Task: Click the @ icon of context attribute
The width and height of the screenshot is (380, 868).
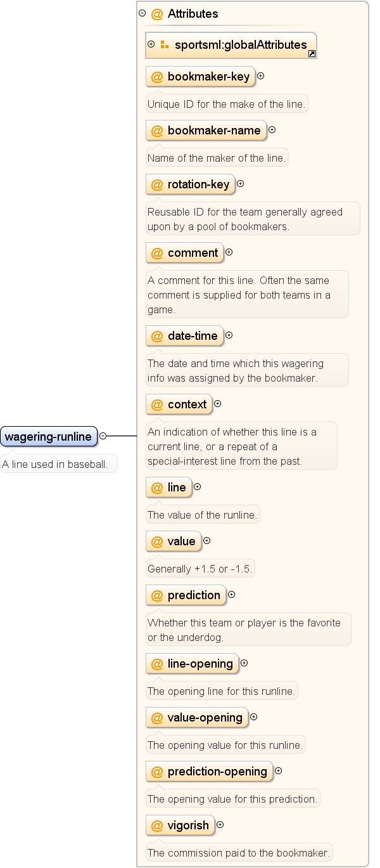Action: [157, 405]
